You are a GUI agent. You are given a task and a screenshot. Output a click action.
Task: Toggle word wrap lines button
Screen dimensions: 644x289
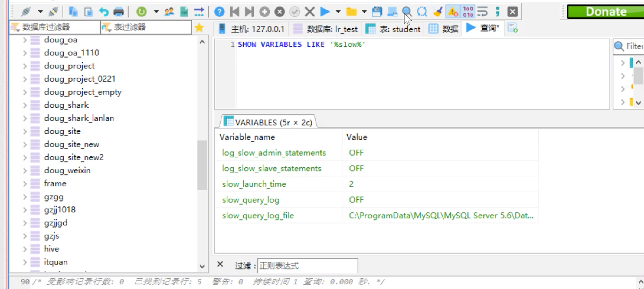pos(482,12)
